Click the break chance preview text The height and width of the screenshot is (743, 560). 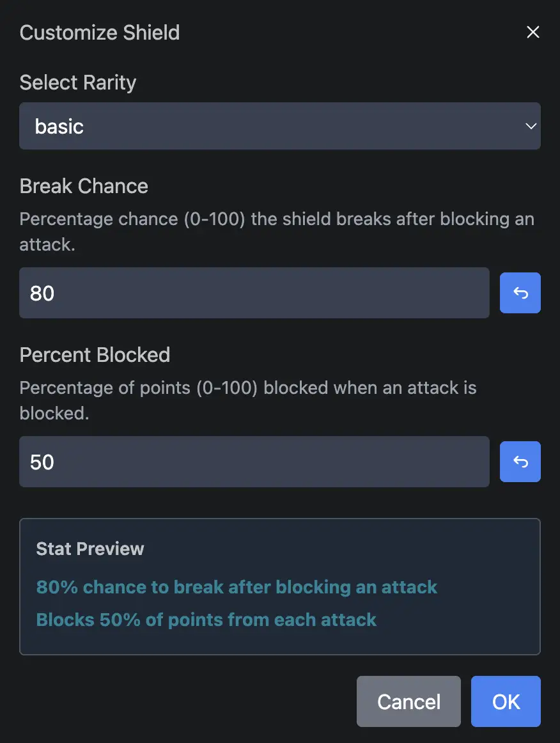237,587
